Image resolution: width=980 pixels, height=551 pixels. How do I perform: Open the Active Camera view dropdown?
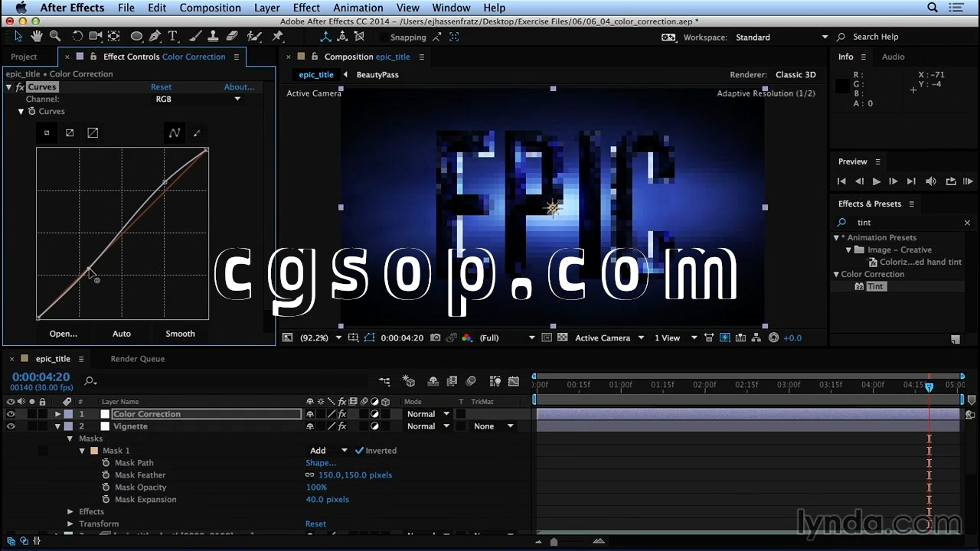tap(610, 337)
